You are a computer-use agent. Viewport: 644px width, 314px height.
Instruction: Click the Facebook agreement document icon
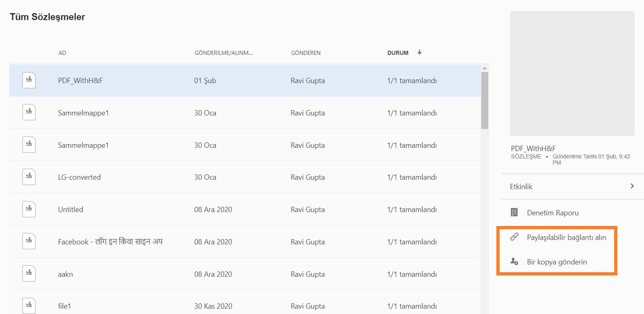point(29,242)
